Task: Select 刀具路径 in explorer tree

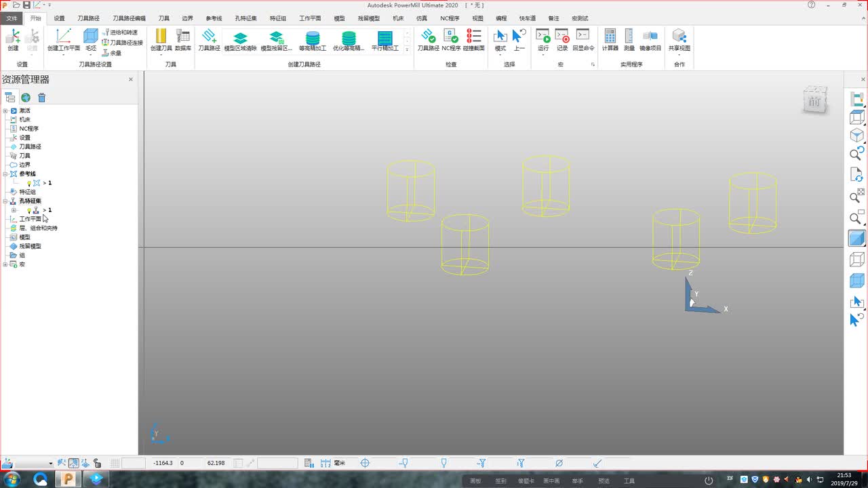Action: [30, 146]
